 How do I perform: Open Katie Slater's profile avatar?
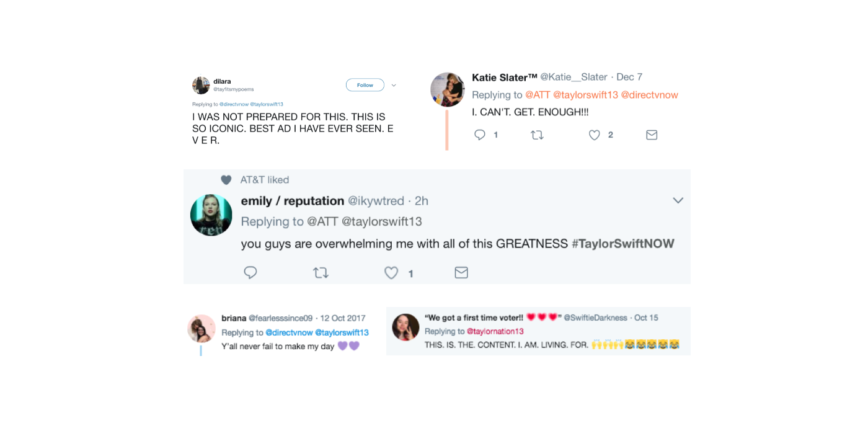(x=448, y=89)
